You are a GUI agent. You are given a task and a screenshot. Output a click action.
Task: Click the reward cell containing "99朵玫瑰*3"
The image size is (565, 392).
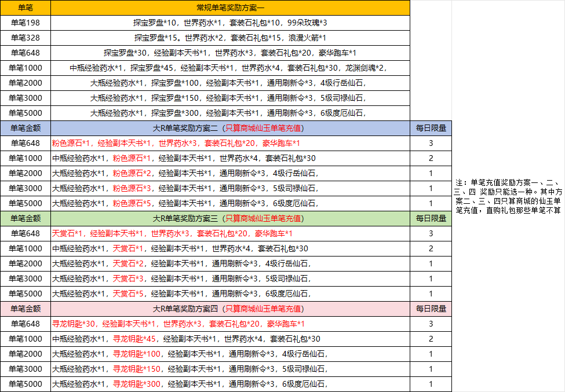[x=230, y=23]
